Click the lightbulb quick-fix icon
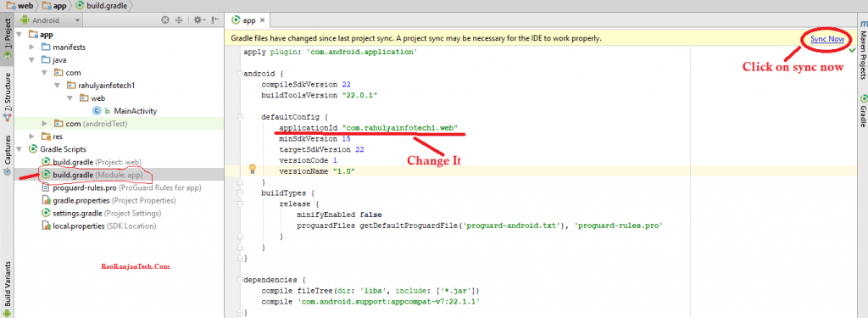The height and width of the screenshot is (318, 868). [x=252, y=170]
